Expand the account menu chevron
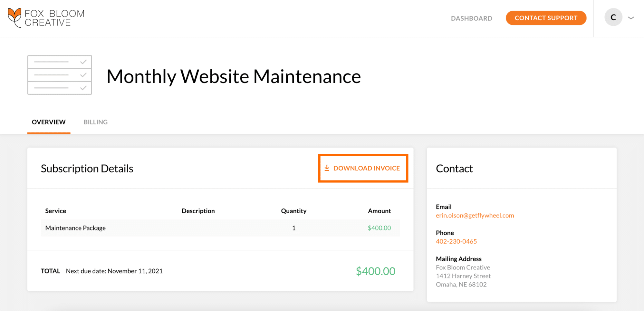644x311 pixels. (x=631, y=18)
